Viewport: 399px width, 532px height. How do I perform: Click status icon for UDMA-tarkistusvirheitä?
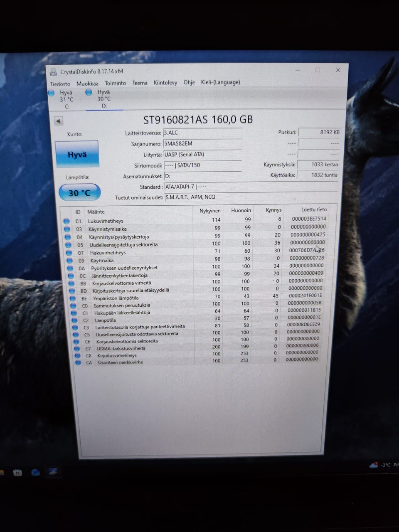pyautogui.click(x=77, y=349)
